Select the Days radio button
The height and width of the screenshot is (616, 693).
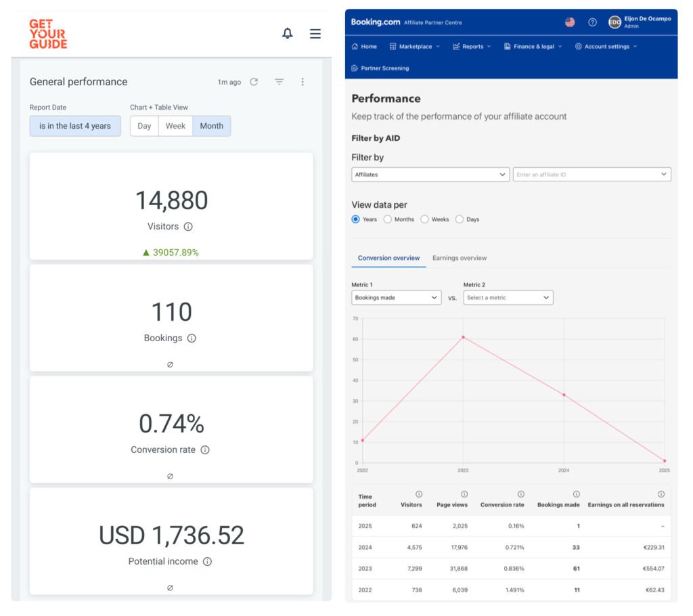pyautogui.click(x=460, y=219)
